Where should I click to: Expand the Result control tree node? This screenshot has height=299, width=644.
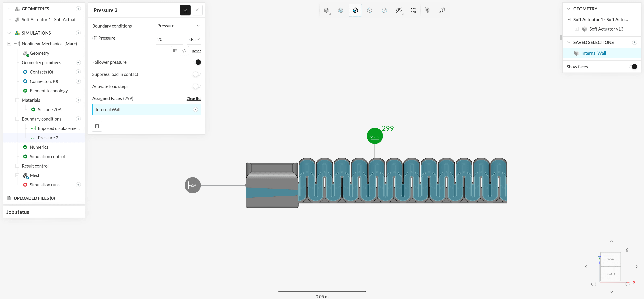tap(17, 166)
